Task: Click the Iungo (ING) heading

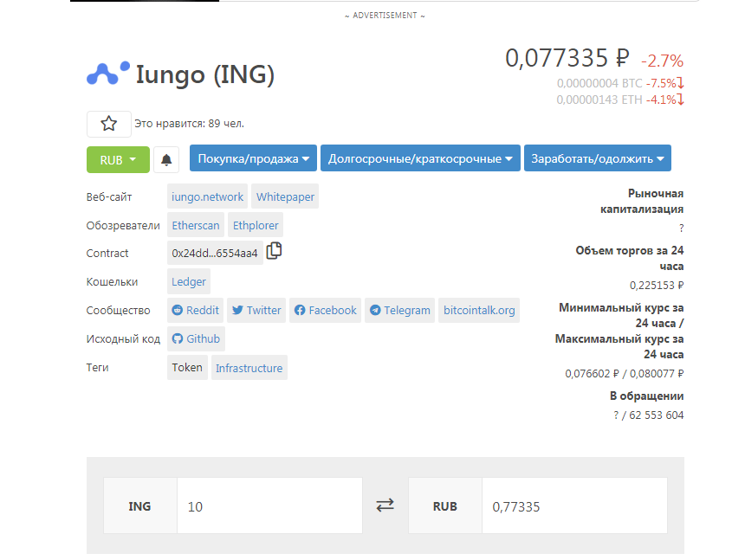Action: [x=205, y=74]
